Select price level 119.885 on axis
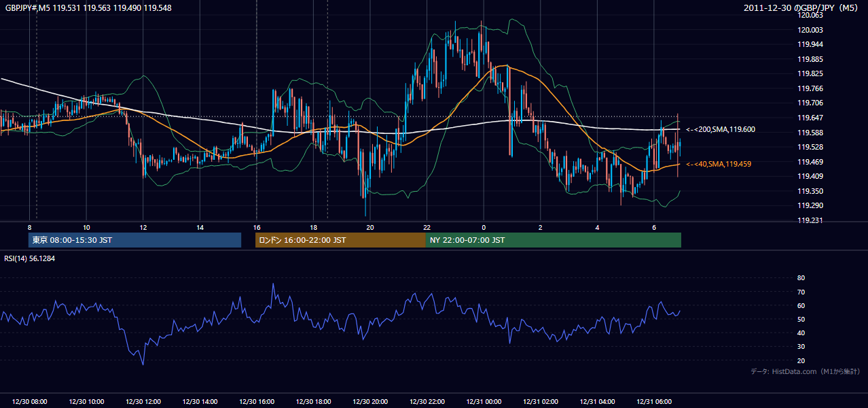The width and height of the screenshot is (868, 408). click(811, 59)
